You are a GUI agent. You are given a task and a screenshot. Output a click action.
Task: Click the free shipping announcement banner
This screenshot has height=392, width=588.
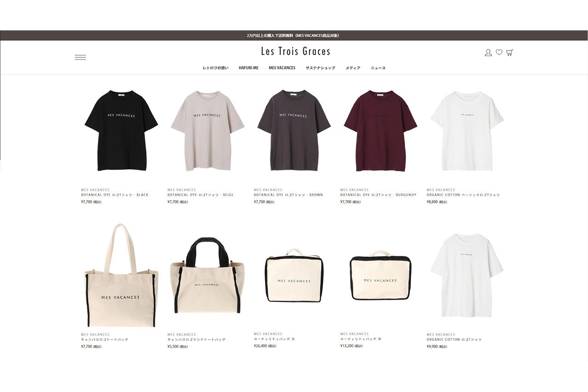tap(294, 35)
